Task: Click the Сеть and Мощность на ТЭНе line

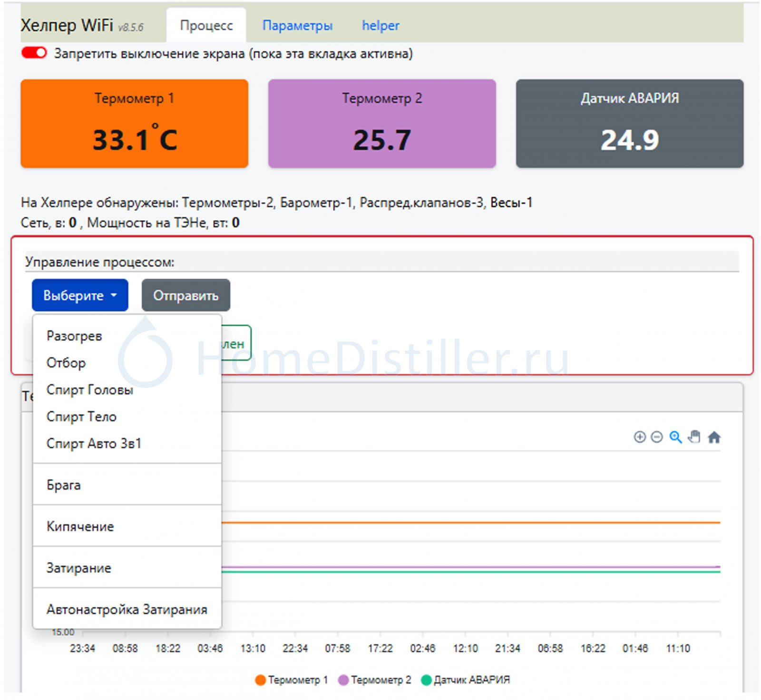Action: coord(130,223)
